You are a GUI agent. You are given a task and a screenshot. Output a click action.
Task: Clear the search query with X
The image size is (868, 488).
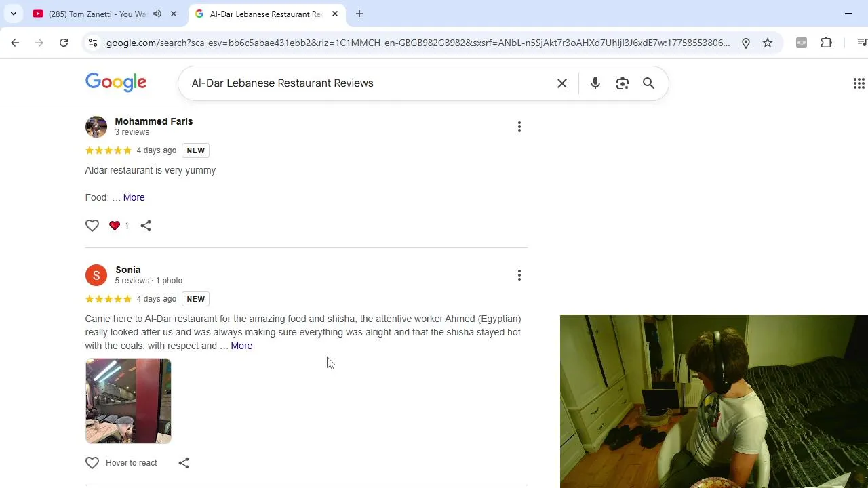[562, 83]
